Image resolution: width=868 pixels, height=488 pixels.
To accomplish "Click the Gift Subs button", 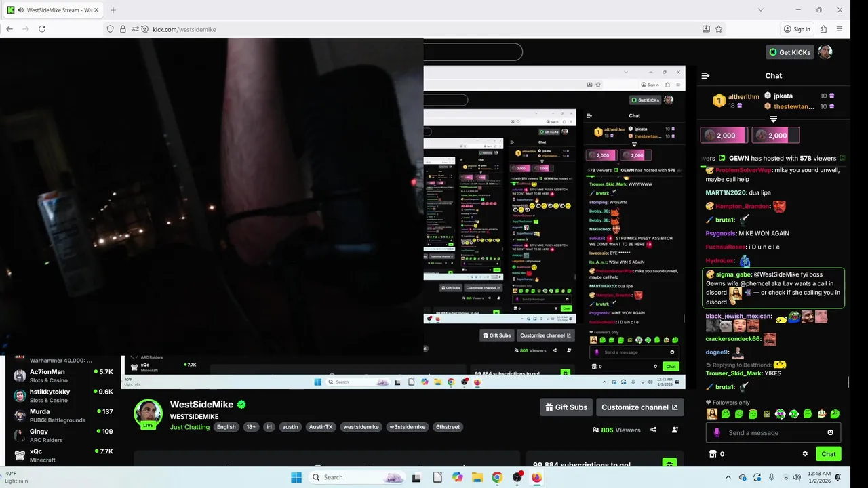I will [x=566, y=407].
